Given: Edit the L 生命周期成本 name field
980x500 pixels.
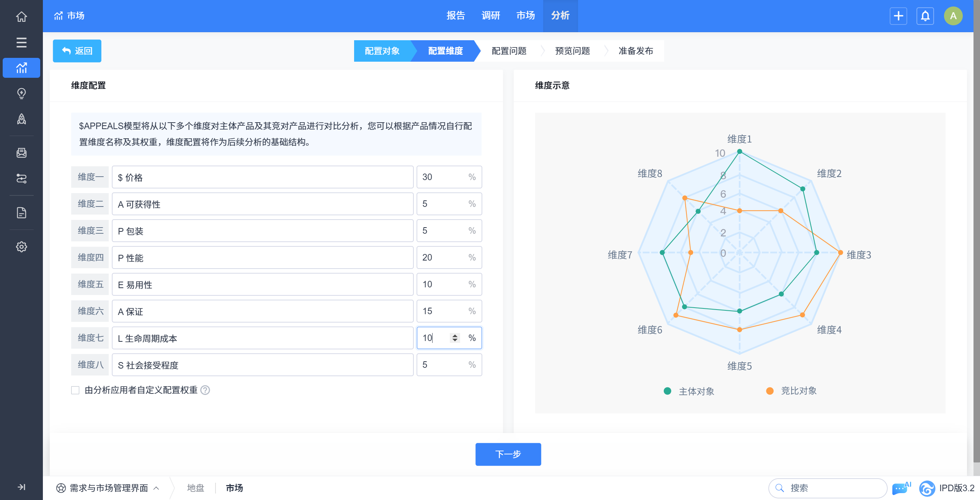Looking at the screenshot, I should [263, 338].
